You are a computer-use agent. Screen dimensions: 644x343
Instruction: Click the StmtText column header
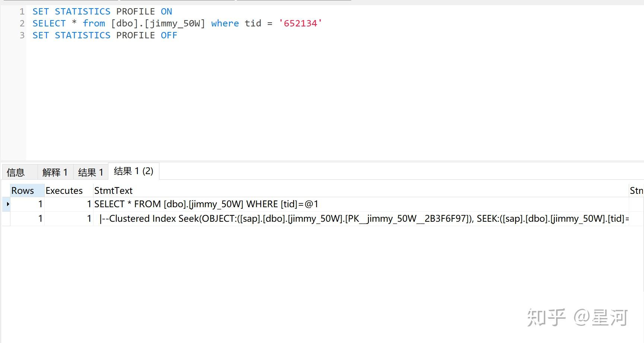(x=361, y=190)
